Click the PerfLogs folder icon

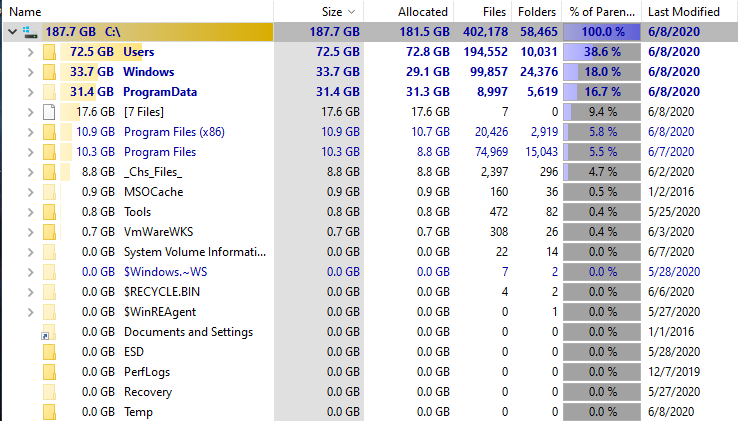point(49,372)
